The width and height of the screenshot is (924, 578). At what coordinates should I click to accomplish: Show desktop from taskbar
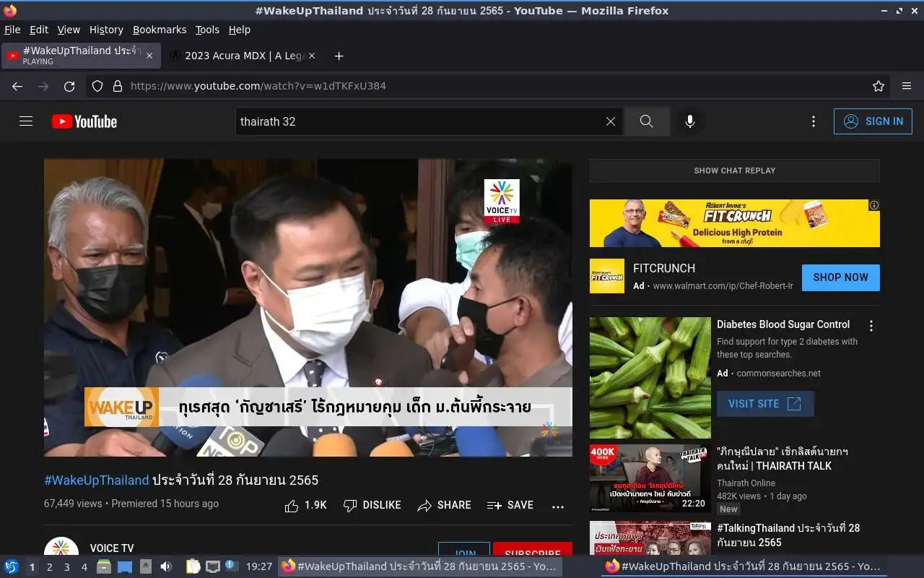pyautogui.click(x=125, y=566)
